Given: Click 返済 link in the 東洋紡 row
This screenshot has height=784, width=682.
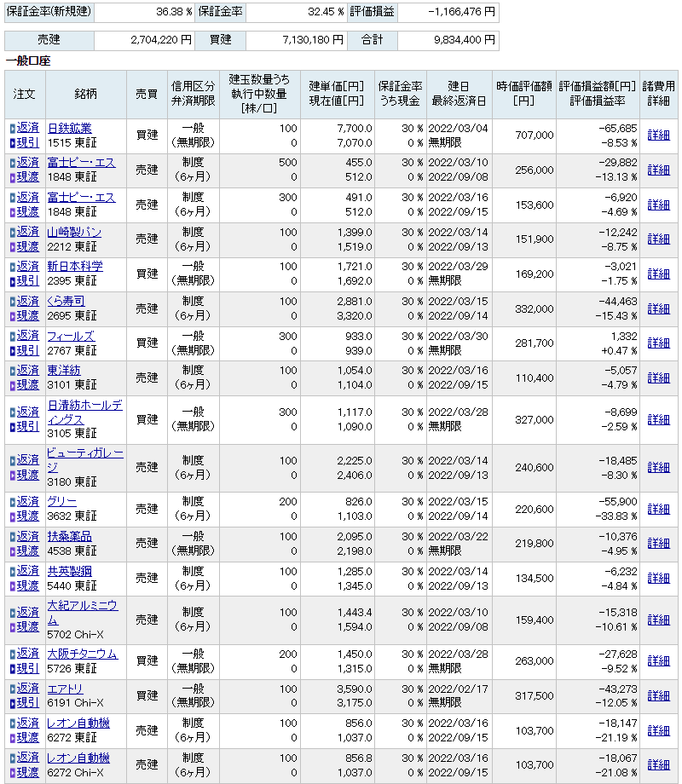Looking at the screenshot, I should pyautogui.click(x=28, y=370).
